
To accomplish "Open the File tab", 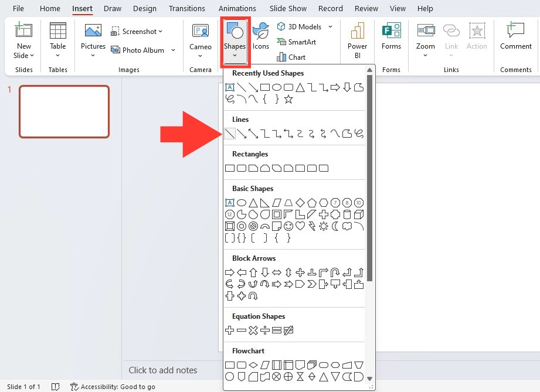I will (x=18, y=9).
